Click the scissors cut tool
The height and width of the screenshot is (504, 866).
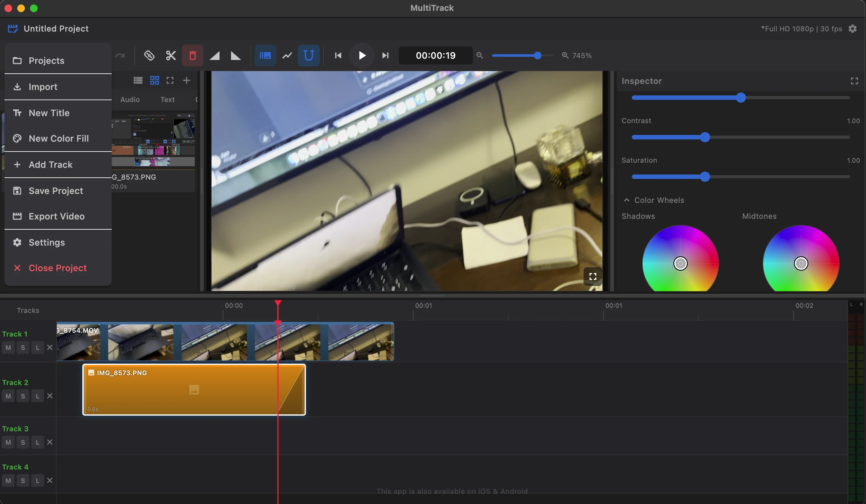[x=171, y=55]
